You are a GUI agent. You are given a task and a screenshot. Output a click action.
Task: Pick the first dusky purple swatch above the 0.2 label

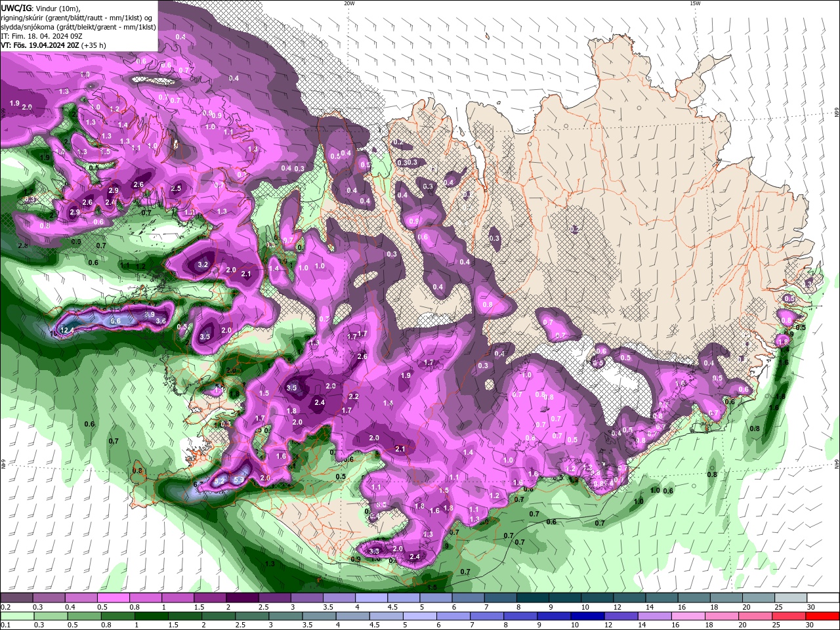pos(16,598)
